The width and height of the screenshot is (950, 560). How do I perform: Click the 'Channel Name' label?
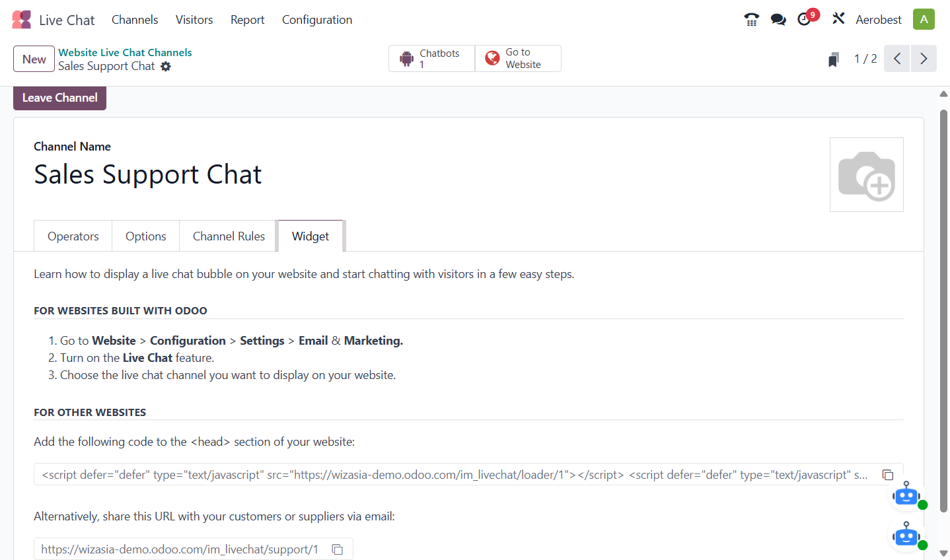click(x=72, y=147)
